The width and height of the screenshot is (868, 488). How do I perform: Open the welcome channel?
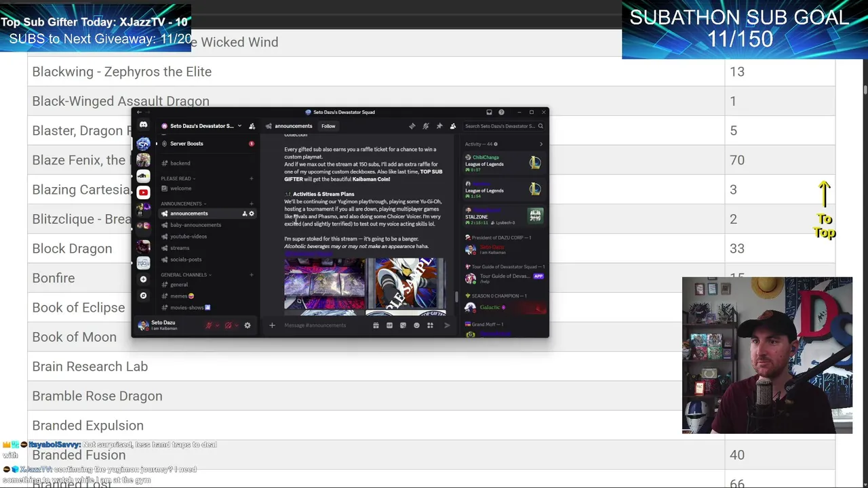[x=206, y=188]
